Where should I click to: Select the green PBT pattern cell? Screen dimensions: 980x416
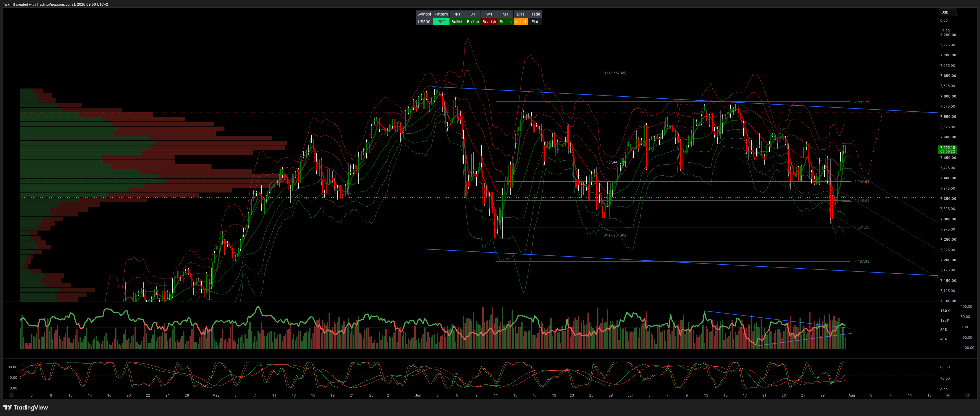(x=441, y=22)
